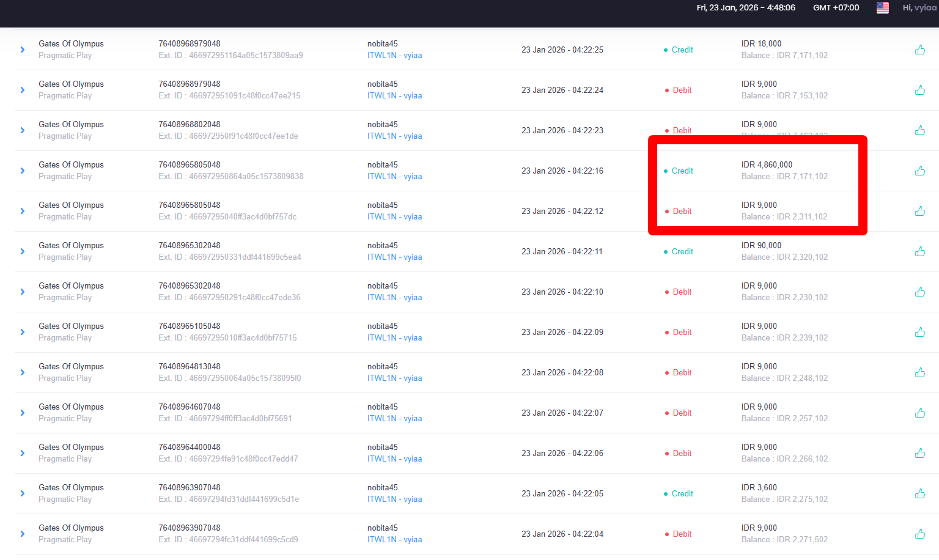Open the Hi, vyiaa user menu
The height and width of the screenshot is (560, 939).
coord(919,8)
